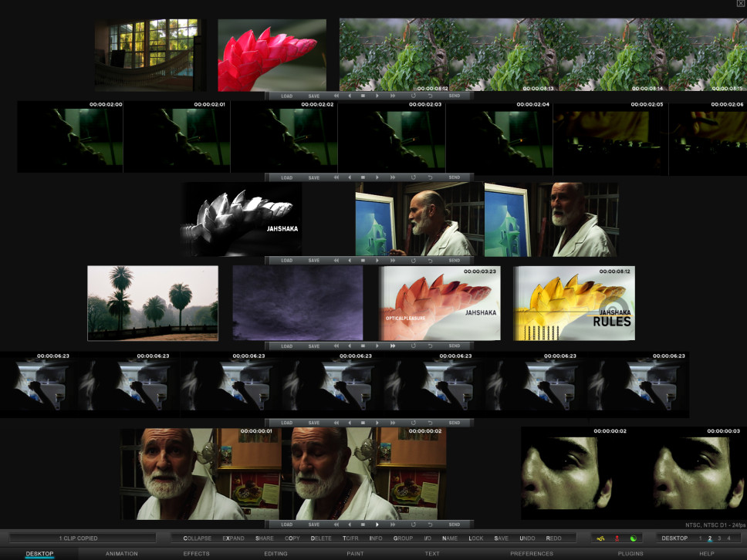Open the Text module tab
Image resolution: width=747 pixels, height=560 pixels.
[432, 553]
